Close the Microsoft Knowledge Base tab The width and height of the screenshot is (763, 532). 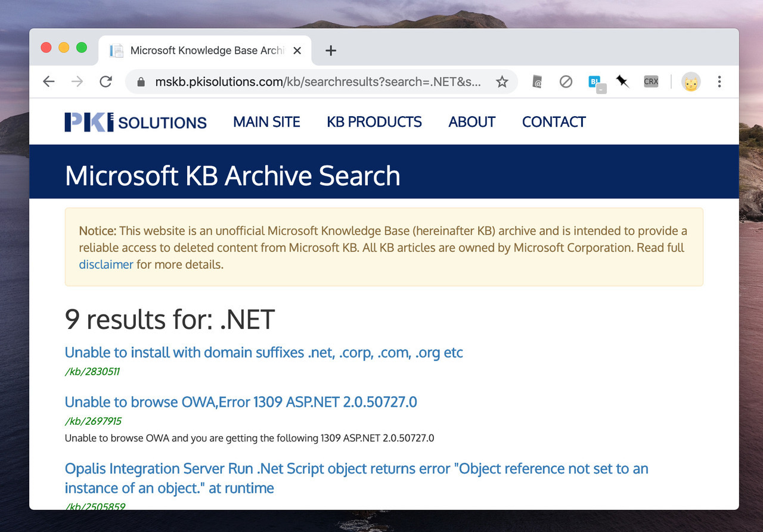pyautogui.click(x=297, y=51)
